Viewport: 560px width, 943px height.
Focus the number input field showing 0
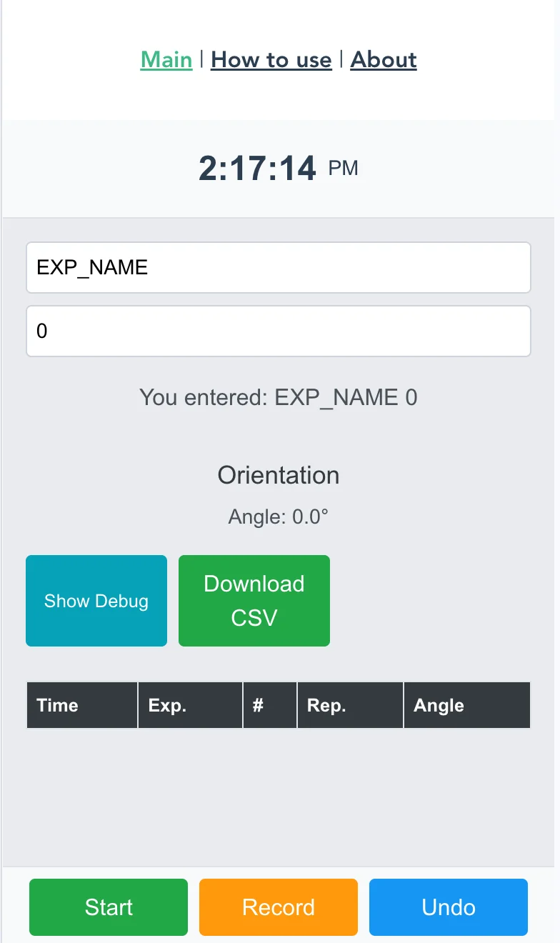pos(279,331)
